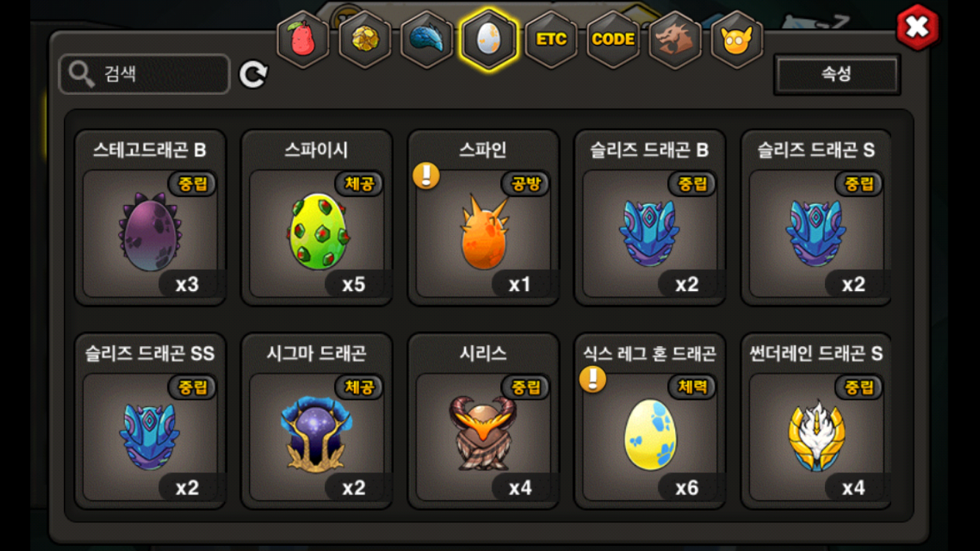The image size is (980, 551).
Task: Open the 속성 attribute filter button
Action: tap(837, 74)
